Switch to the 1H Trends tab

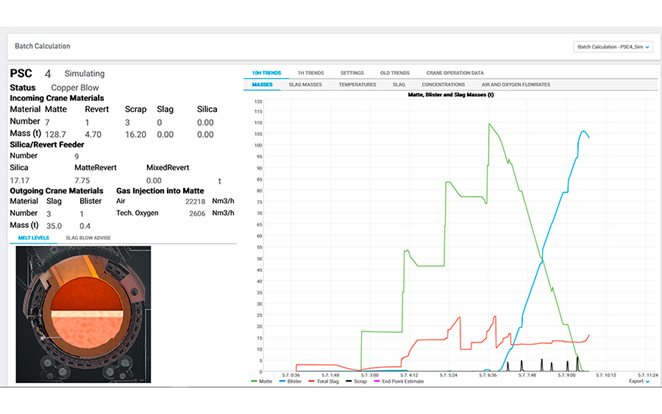click(313, 73)
